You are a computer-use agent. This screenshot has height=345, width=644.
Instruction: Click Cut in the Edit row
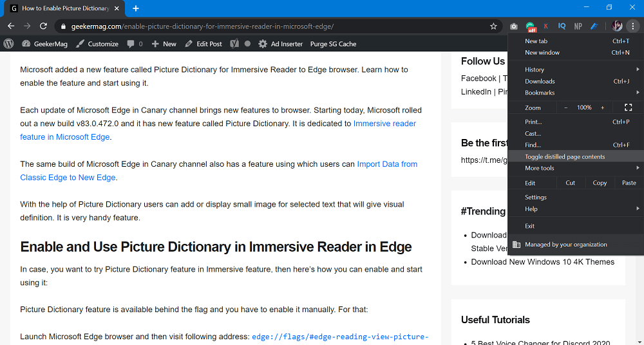point(570,183)
